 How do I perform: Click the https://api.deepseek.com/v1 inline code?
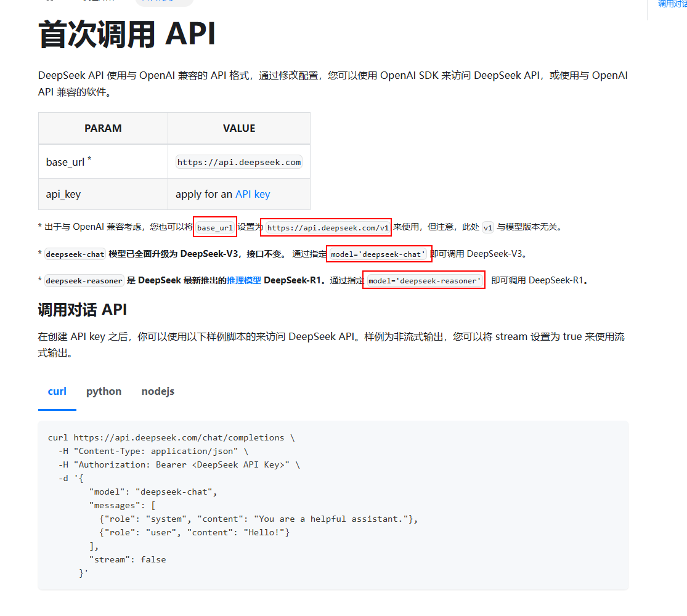328,227
